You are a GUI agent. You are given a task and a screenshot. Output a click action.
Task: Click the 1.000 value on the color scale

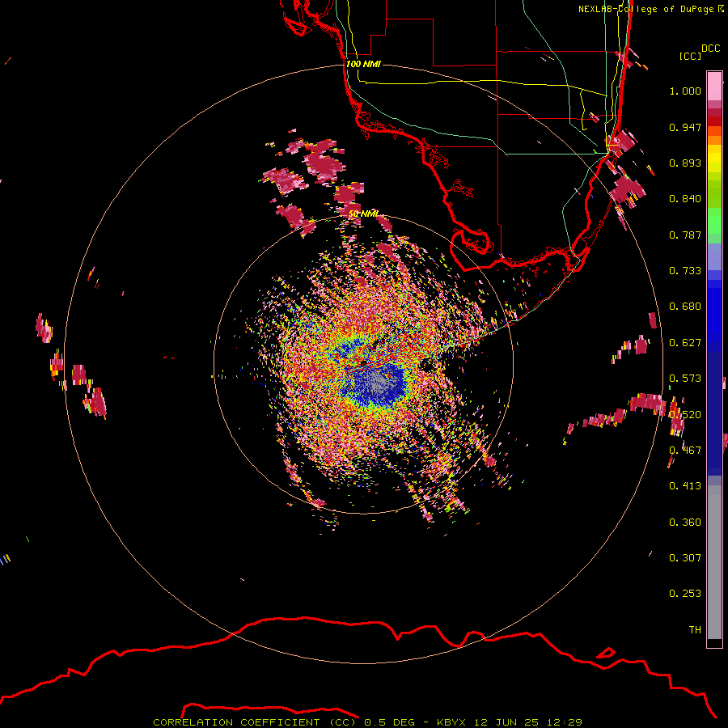click(685, 91)
